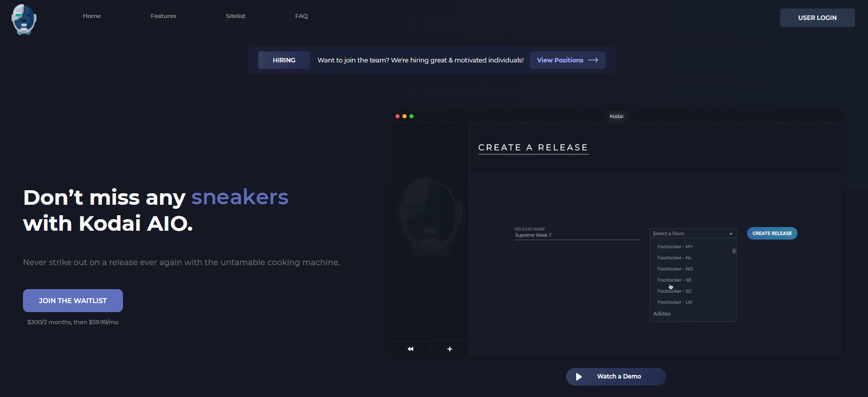Select Footlocker - NL from the list

pyautogui.click(x=675, y=258)
